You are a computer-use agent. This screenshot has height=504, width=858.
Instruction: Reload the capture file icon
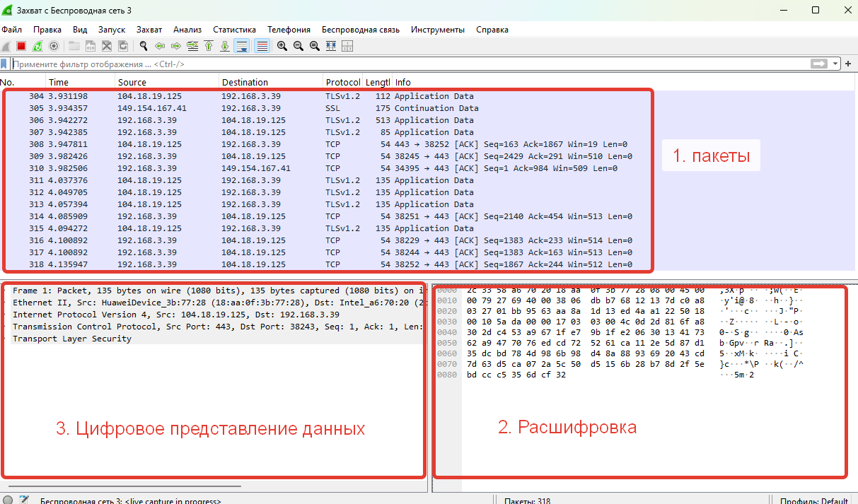[123, 46]
